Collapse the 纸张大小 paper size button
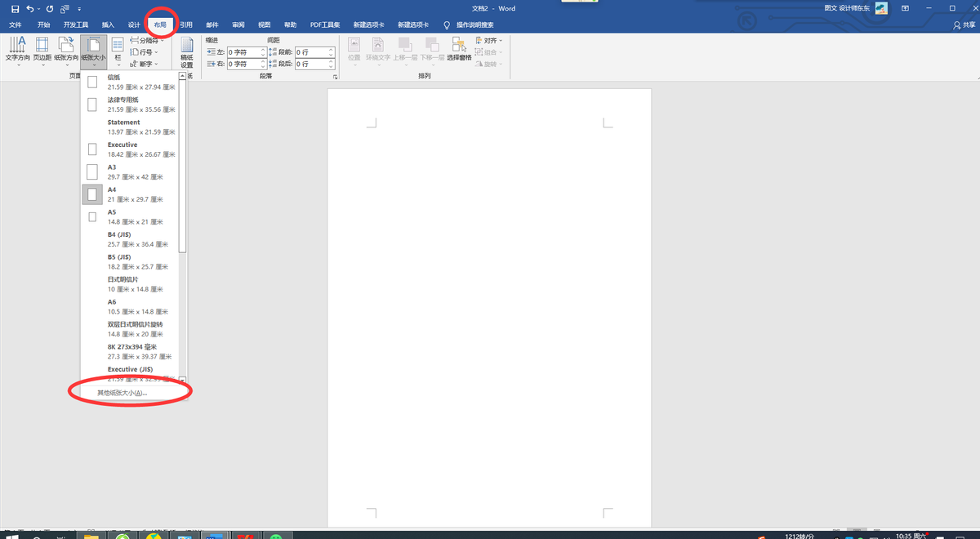Viewport: 980px width, 539px height. pyautogui.click(x=94, y=53)
